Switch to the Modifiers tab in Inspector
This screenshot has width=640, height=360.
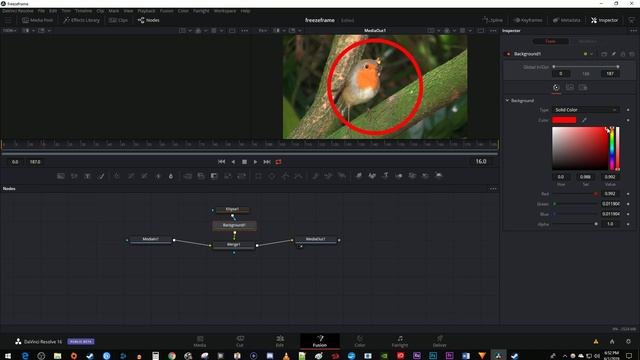[587, 41]
